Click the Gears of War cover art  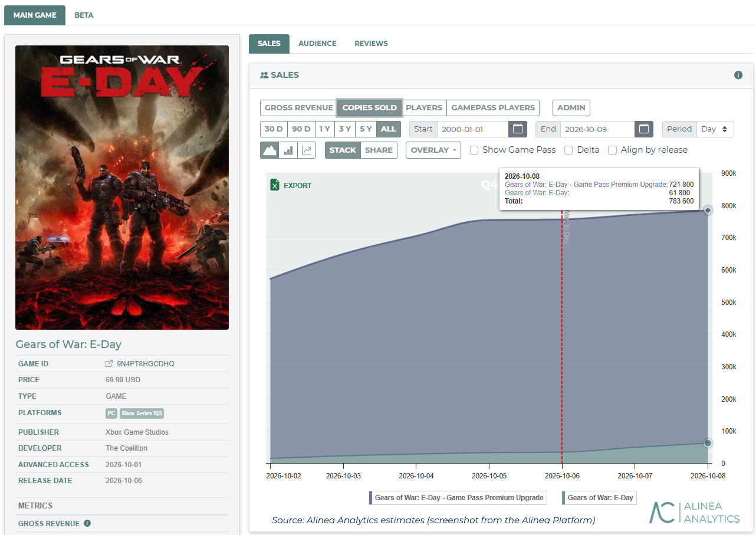tap(122, 188)
